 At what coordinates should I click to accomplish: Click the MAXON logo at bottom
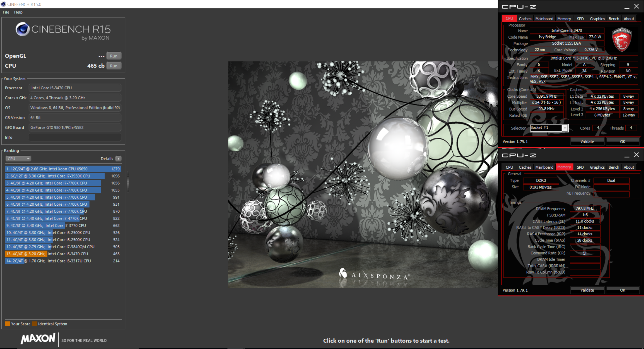(x=38, y=339)
